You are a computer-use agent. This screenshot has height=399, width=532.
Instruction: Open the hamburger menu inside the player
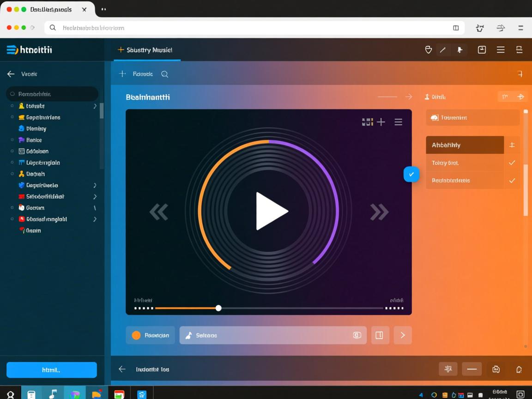click(x=398, y=122)
